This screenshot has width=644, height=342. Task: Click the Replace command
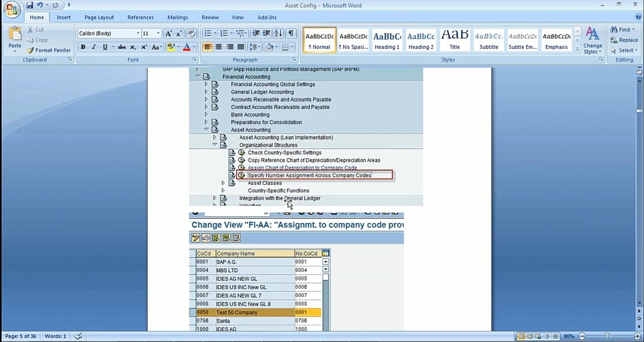[x=624, y=40]
